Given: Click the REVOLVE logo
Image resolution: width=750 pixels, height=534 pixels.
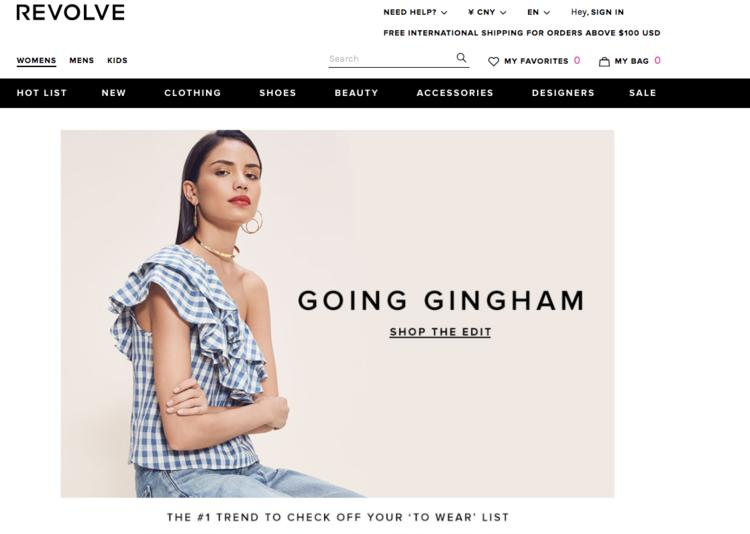Looking at the screenshot, I should (x=70, y=12).
